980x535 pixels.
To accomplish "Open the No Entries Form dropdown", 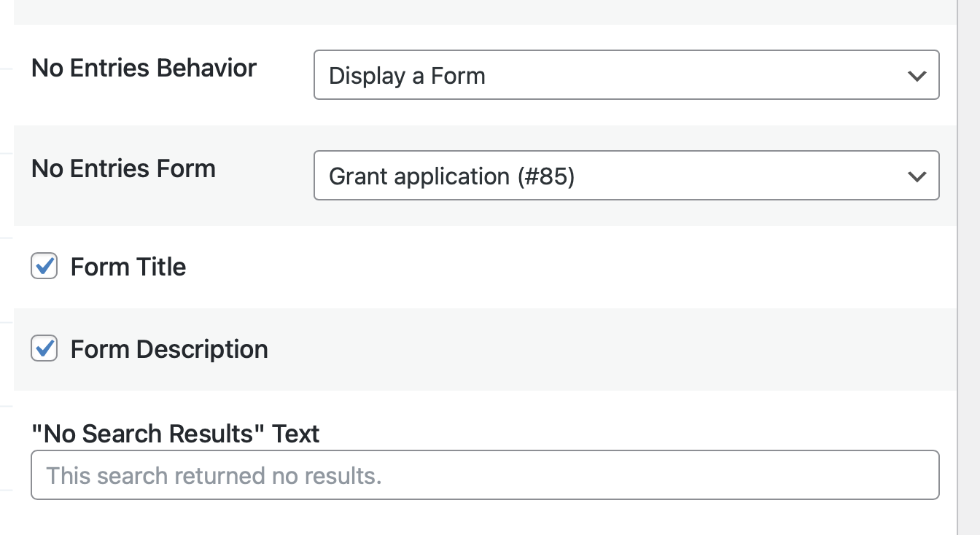I will (626, 176).
